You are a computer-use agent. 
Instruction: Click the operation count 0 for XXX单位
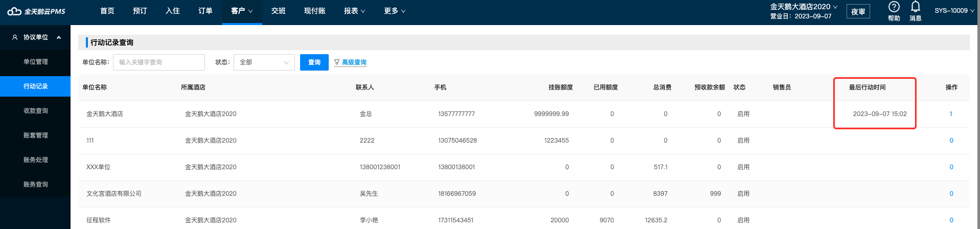click(951, 167)
